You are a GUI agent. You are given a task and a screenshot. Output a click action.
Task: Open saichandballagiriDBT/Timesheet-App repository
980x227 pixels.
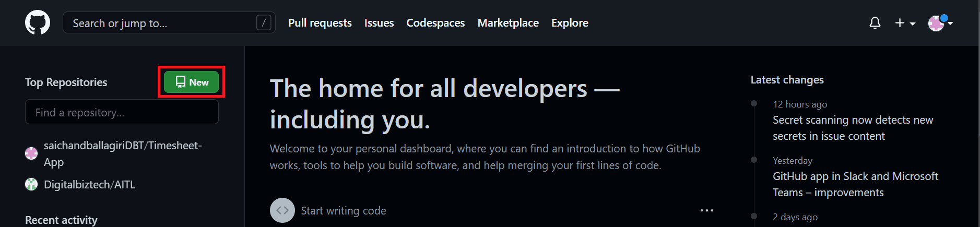tap(123, 153)
